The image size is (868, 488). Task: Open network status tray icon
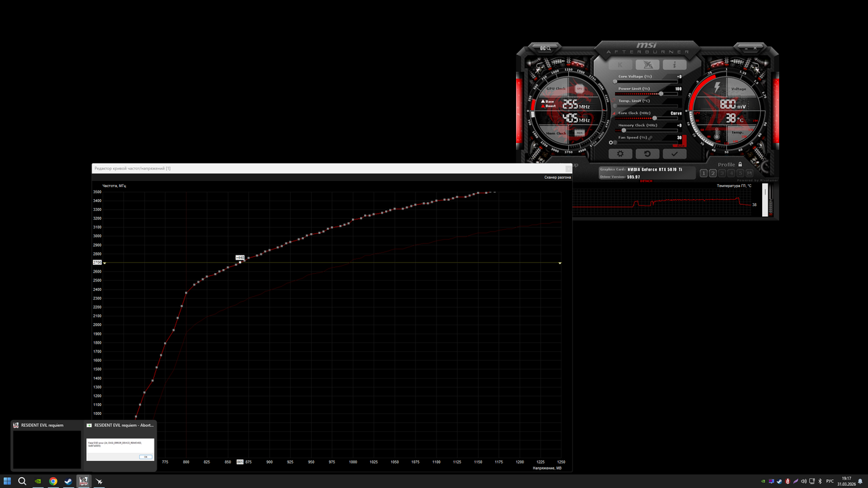point(812,481)
